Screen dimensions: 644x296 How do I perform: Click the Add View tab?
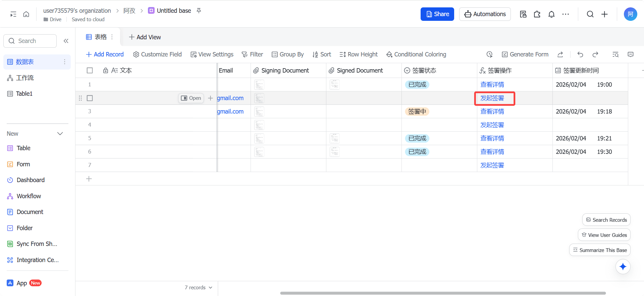(145, 37)
